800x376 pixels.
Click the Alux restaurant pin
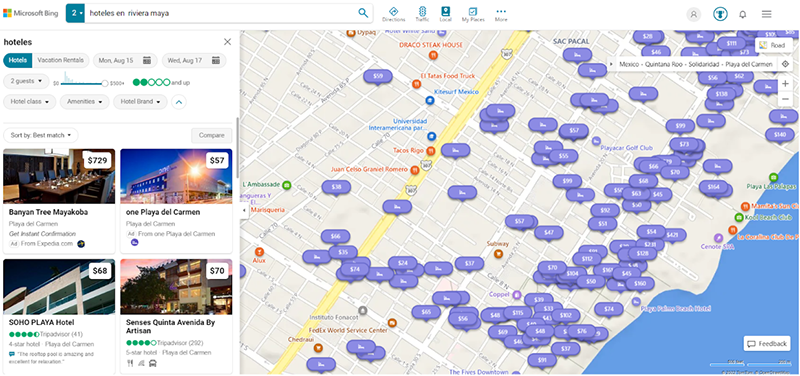[259, 252]
